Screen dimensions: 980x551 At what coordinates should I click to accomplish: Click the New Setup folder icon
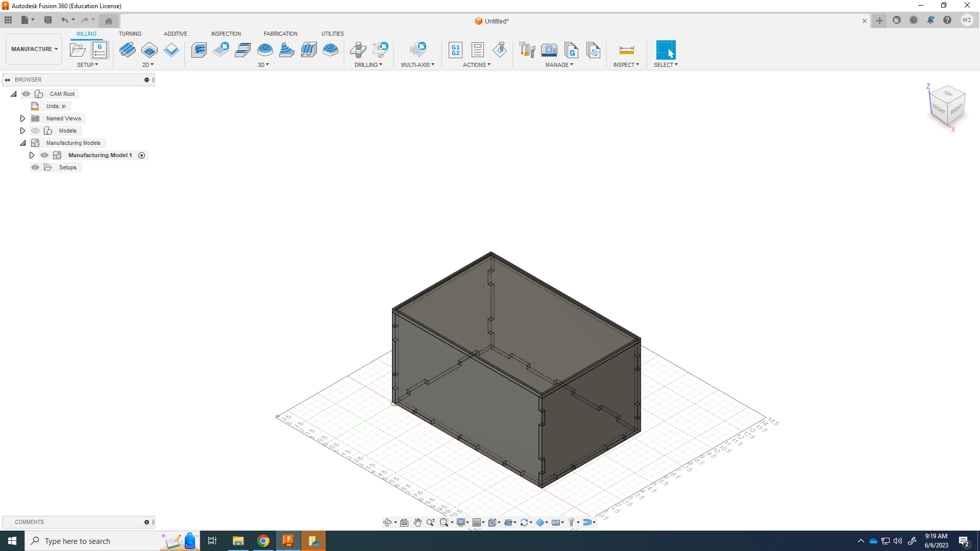click(x=78, y=50)
